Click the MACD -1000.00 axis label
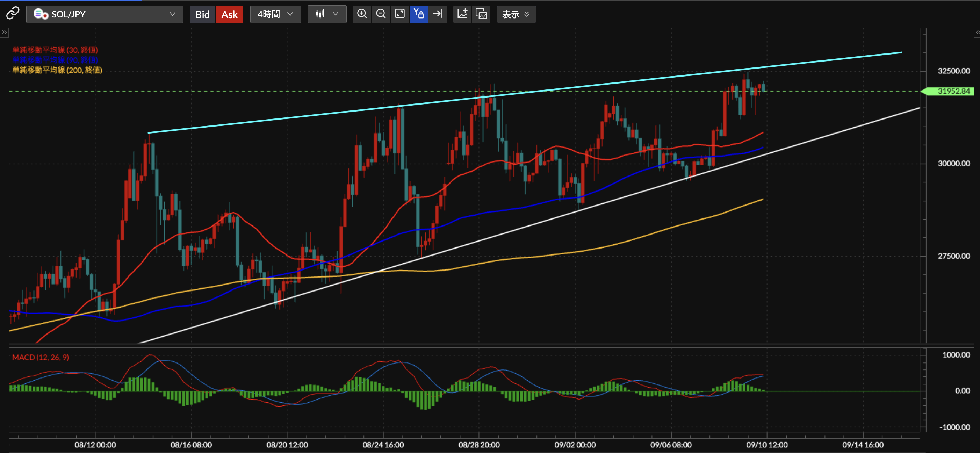This screenshot has height=453, width=980. click(x=954, y=427)
